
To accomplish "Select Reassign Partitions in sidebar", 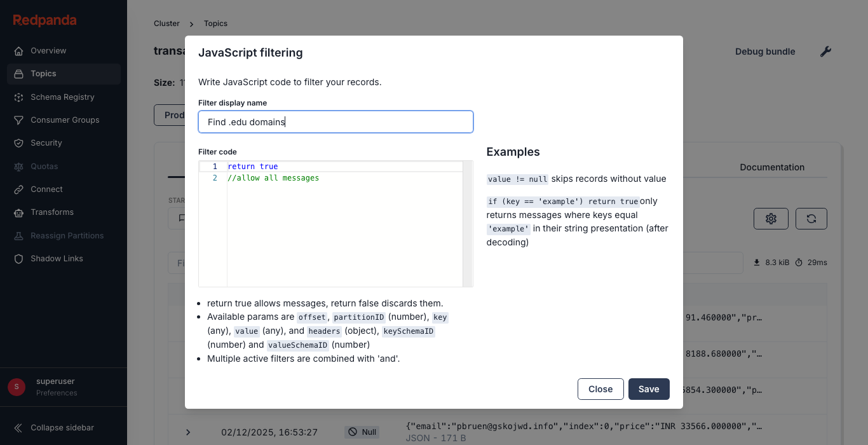I will (x=67, y=235).
